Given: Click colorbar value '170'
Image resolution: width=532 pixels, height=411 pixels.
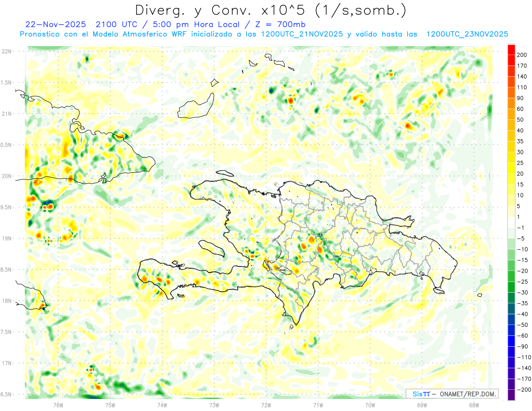Looking at the screenshot, I should 521,66.
